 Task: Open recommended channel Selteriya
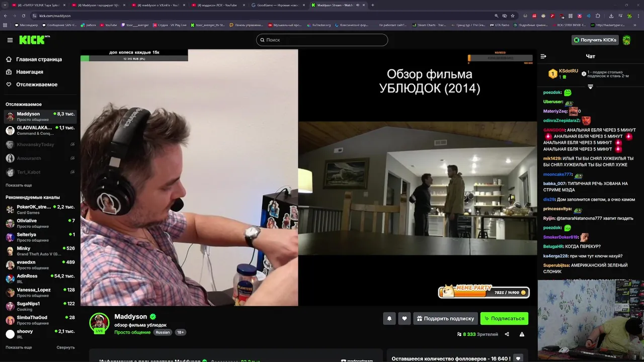click(x=40, y=237)
